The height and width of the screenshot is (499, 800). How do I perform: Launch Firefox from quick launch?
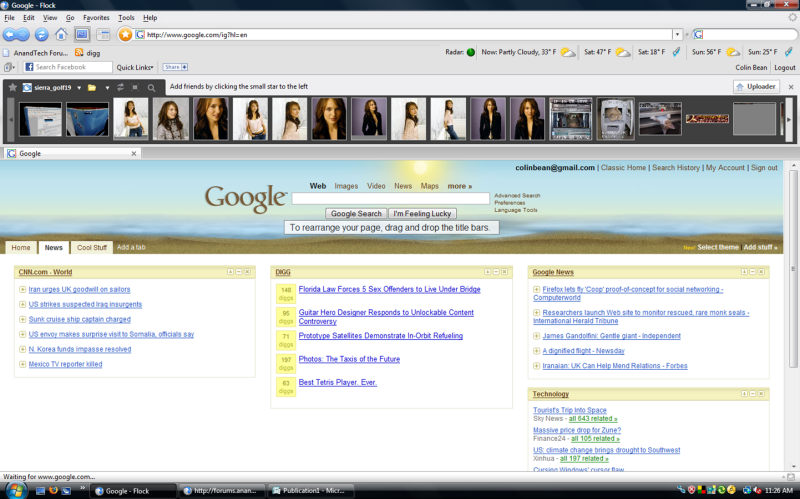[x=53, y=490]
